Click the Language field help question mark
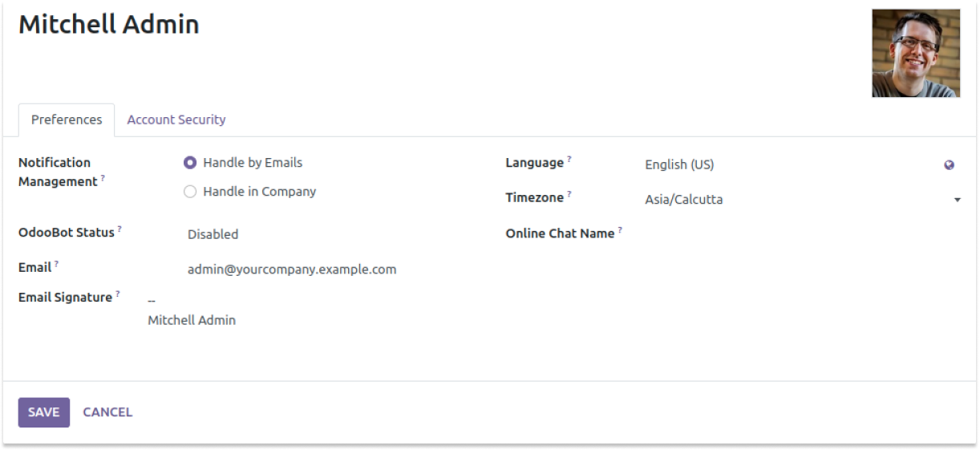Screen dimensions: 980x450 point(569,159)
